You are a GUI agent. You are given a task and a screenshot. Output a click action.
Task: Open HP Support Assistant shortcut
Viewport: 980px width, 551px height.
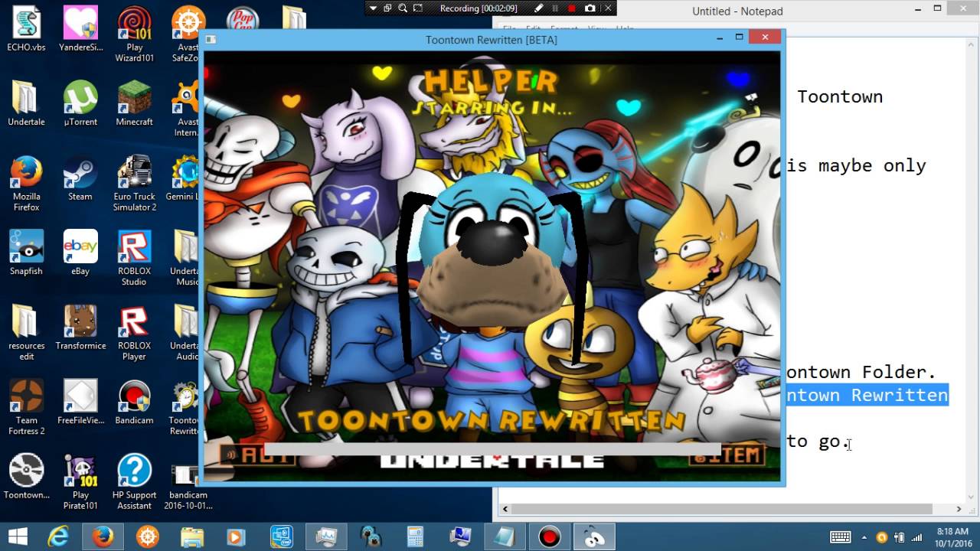(x=134, y=482)
